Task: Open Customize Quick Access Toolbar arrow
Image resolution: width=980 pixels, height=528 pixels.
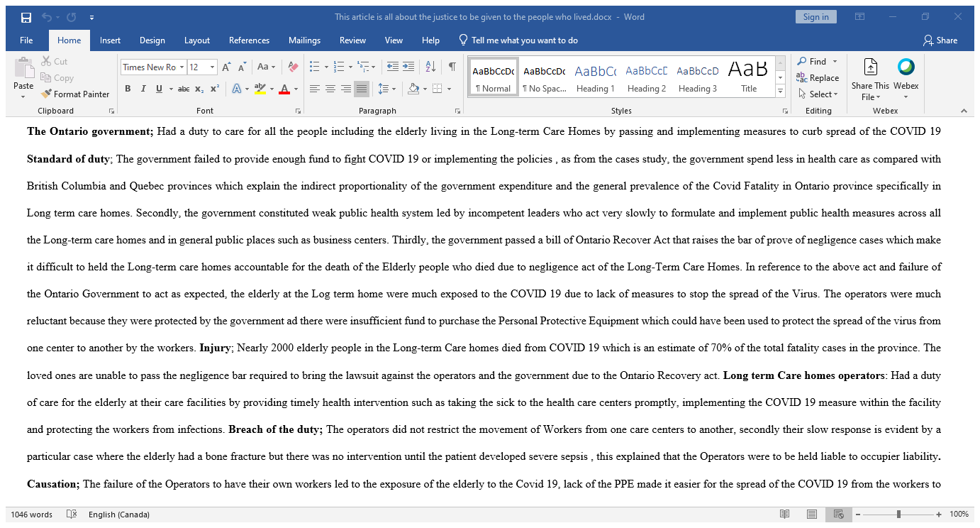Action: [x=92, y=17]
